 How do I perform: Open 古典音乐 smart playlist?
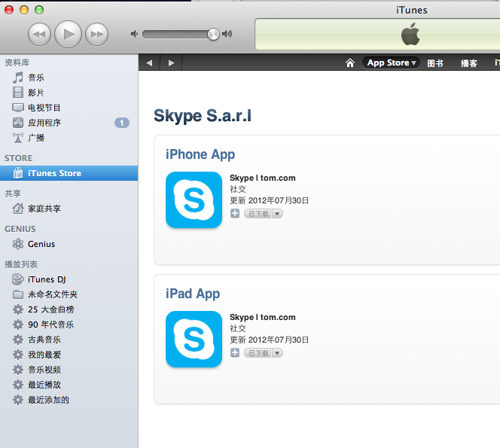coord(69,340)
